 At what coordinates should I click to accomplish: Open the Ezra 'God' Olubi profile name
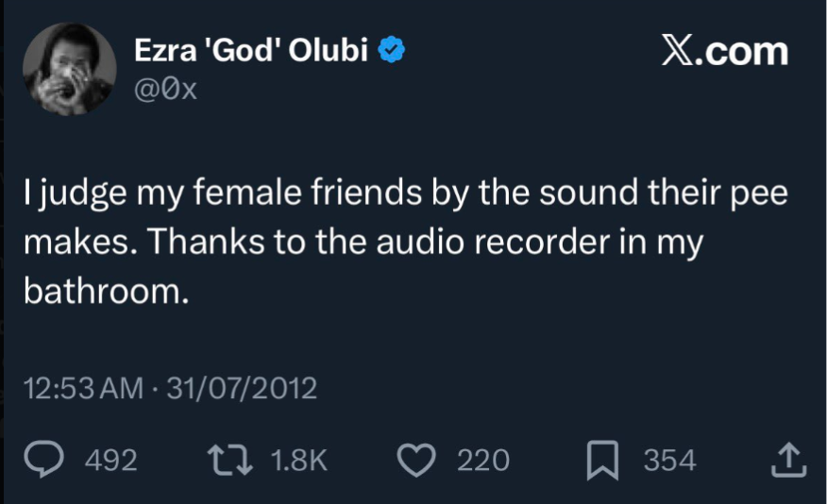[x=251, y=51]
